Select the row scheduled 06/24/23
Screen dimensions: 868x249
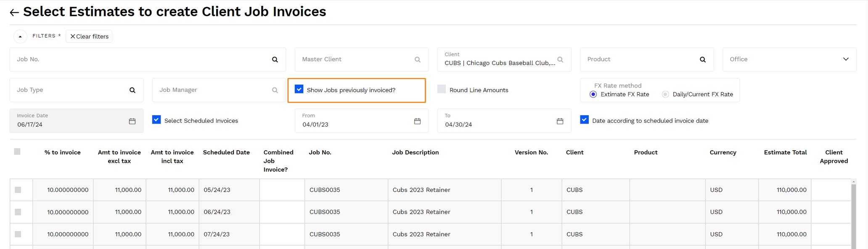(18, 212)
